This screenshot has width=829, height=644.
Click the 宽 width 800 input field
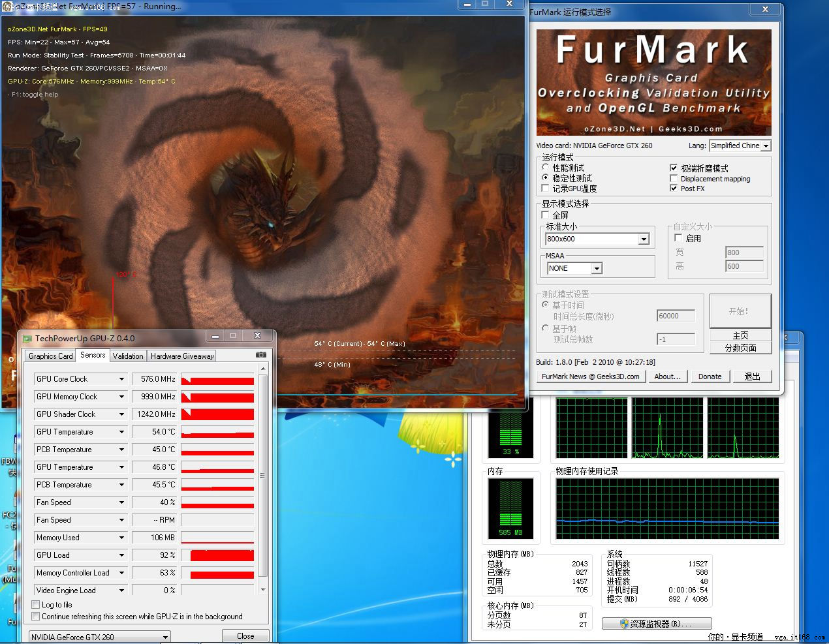click(744, 252)
